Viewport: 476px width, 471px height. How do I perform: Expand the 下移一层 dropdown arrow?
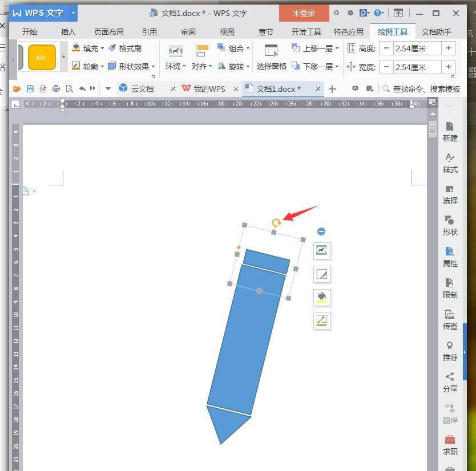point(337,66)
